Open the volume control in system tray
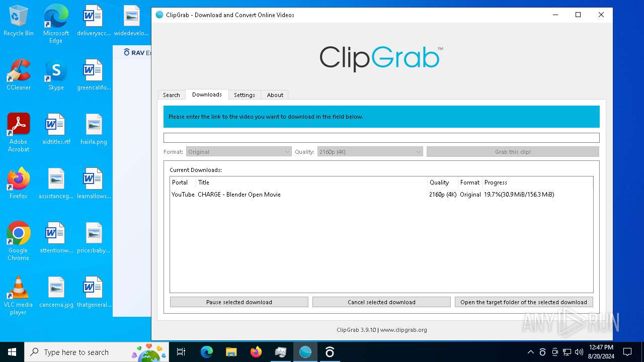 click(x=579, y=352)
